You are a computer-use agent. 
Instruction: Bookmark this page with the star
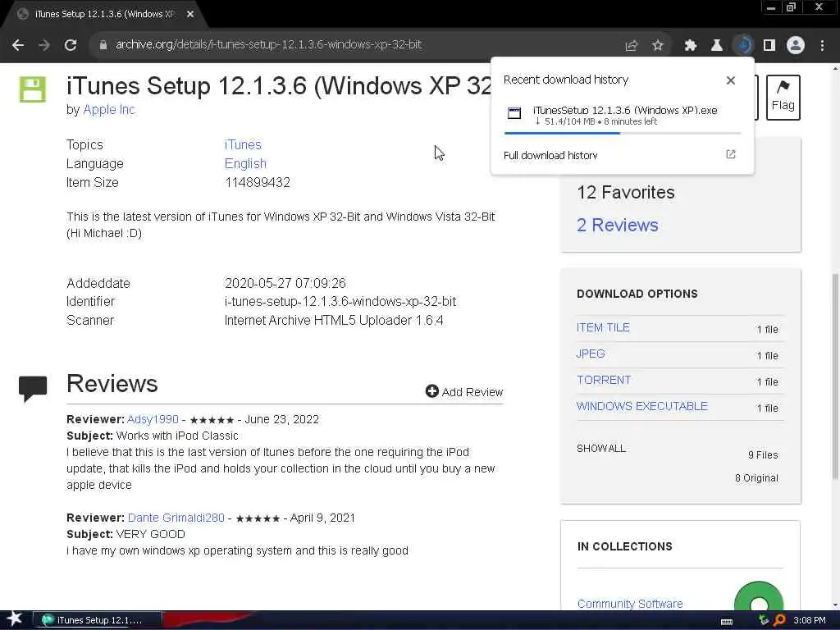pyautogui.click(x=658, y=46)
